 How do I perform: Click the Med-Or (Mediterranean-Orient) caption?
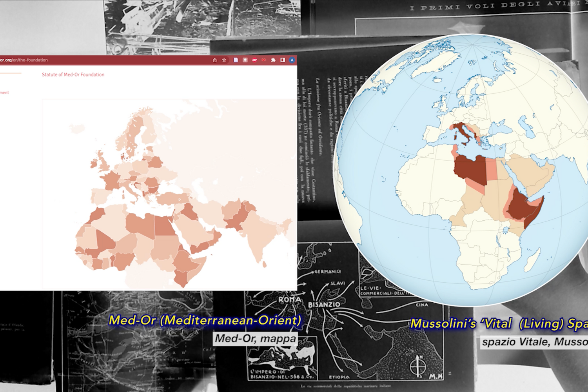coord(205,320)
